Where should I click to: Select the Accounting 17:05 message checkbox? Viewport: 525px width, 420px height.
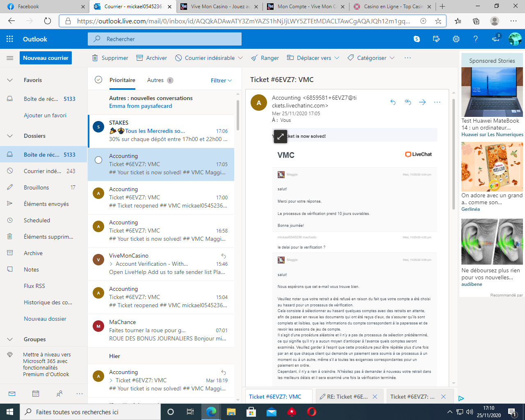click(98, 160)
